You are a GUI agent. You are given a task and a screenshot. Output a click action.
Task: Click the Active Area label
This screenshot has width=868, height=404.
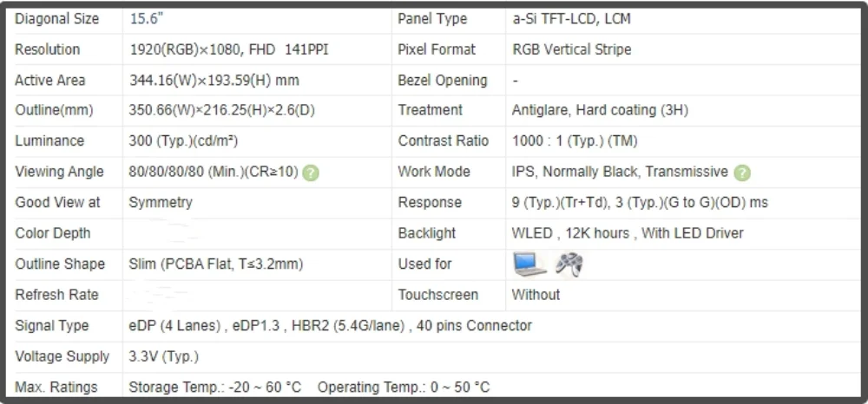[49, 80]
